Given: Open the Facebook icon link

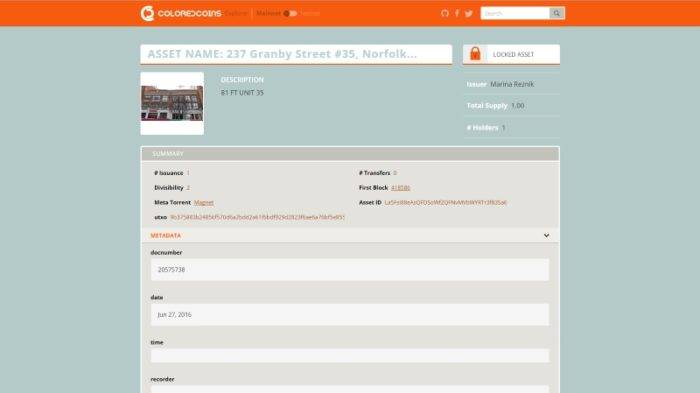Looking at the screenshot, I should [x=457, y=13].
